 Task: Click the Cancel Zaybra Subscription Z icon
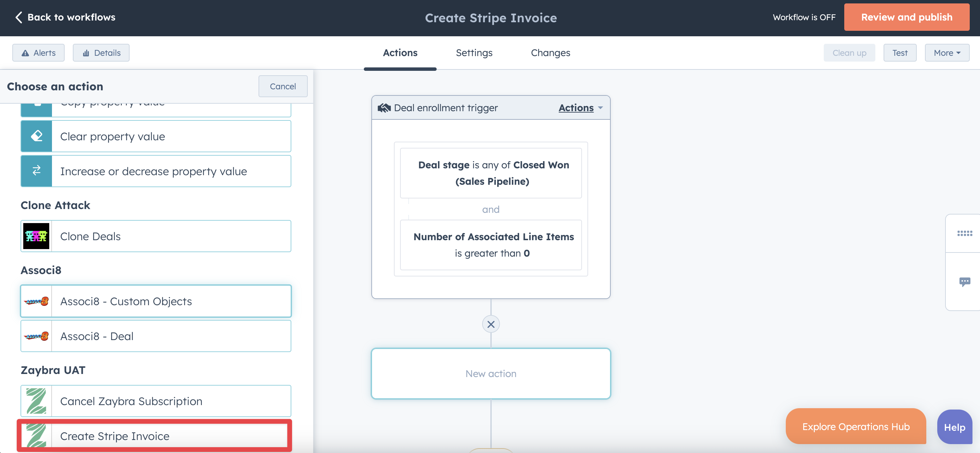(37, 401)
